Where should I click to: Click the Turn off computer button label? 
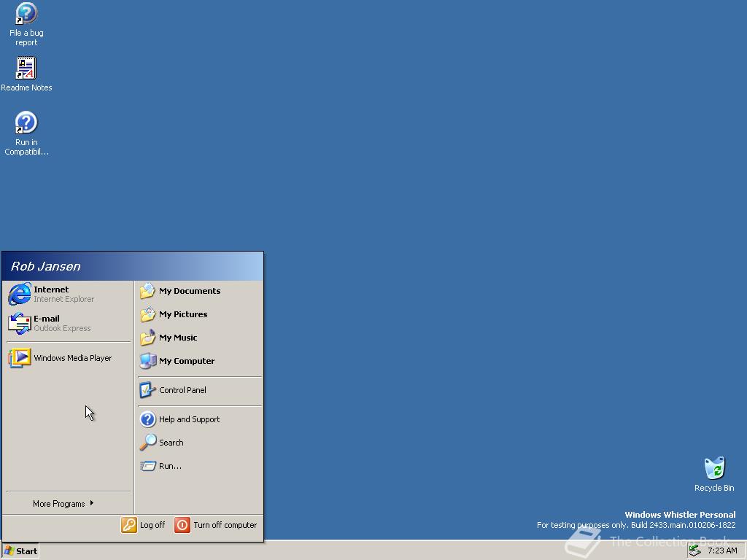[x=225, y=525]
